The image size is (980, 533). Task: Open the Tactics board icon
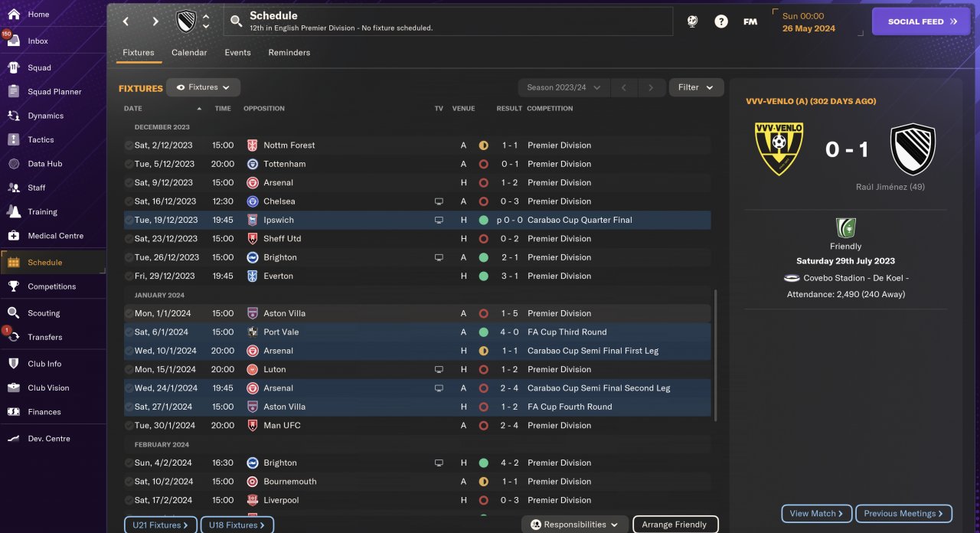click(x=13, y=139)
